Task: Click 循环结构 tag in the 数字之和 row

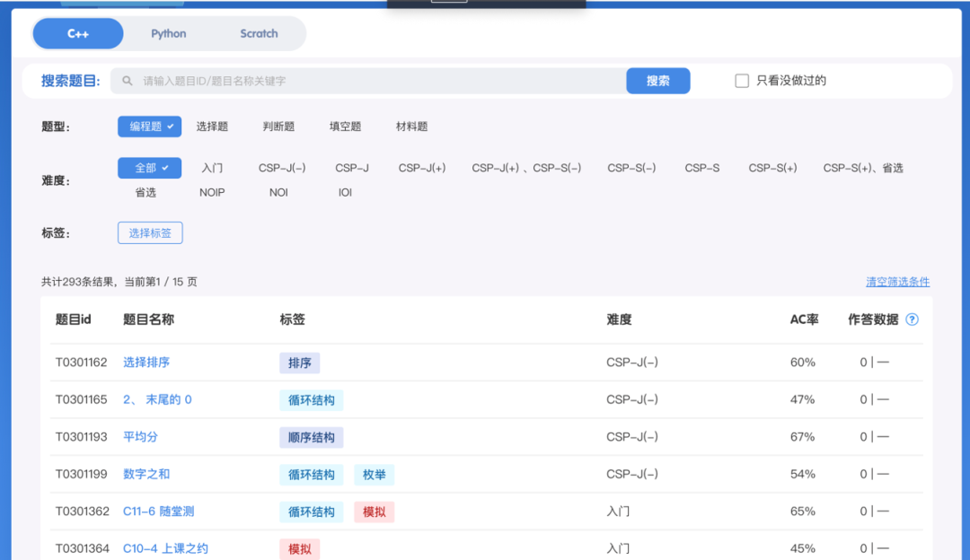Action: click(311, 474)
